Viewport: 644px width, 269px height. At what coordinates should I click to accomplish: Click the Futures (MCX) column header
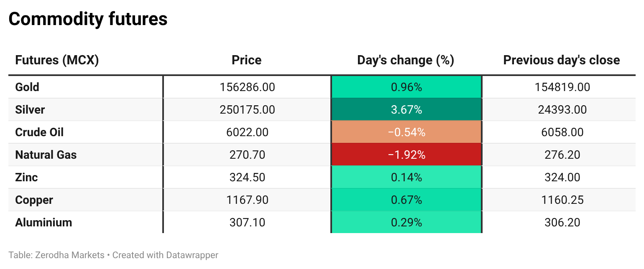tap(57, 60)
